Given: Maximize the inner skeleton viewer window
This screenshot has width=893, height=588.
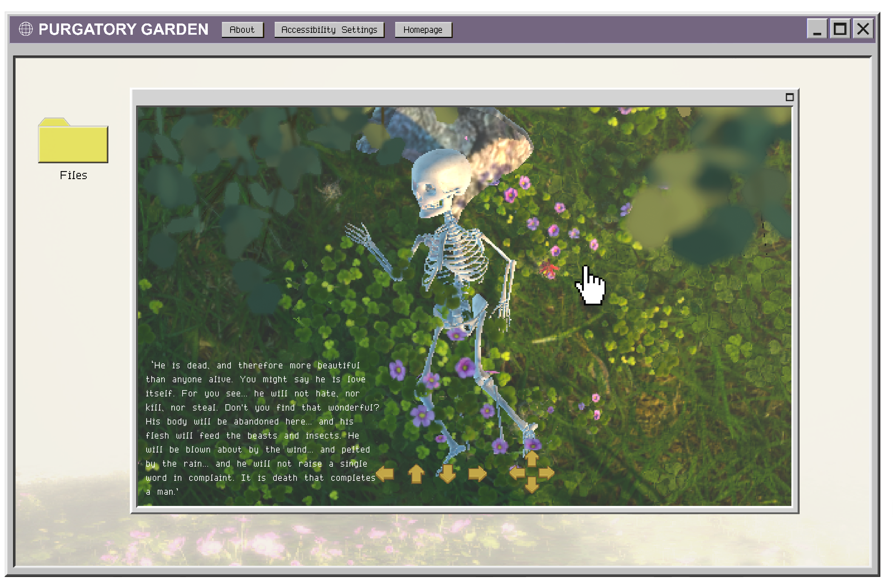Looking at the screenshot, I should [x=790, y=97].
